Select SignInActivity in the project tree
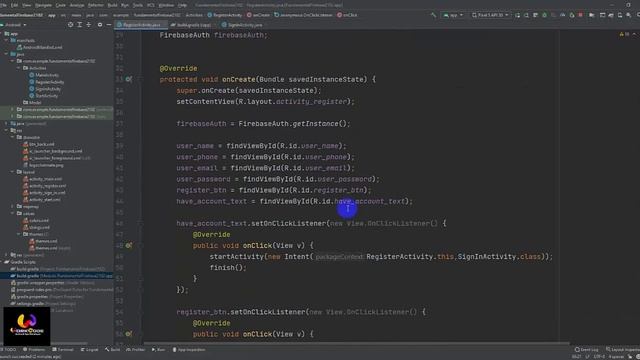The height and width of the screenshot is (360, 640). point(45,89)
